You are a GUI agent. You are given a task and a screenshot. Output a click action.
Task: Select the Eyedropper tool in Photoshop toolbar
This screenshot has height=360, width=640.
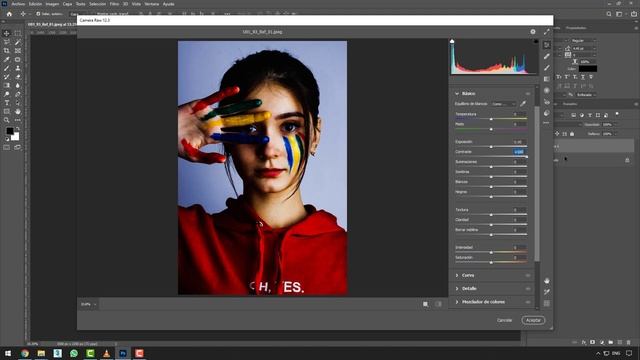pos(7,60)
